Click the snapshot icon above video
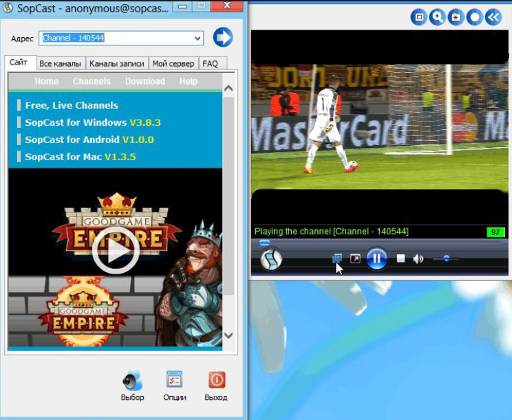Image resolution: width=512 pixels, height=420 pixels. pyautogui.click(x=456, y=17)
